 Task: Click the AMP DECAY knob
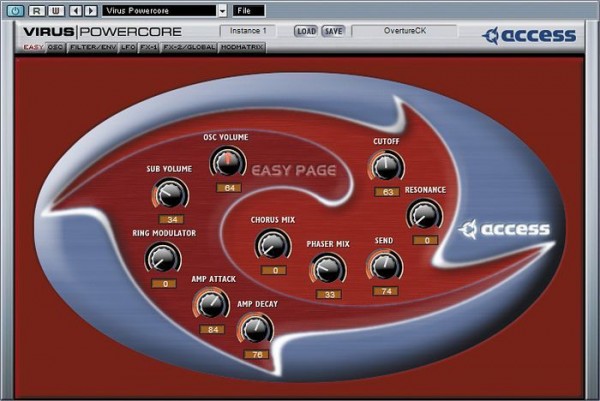click(255, 329)
